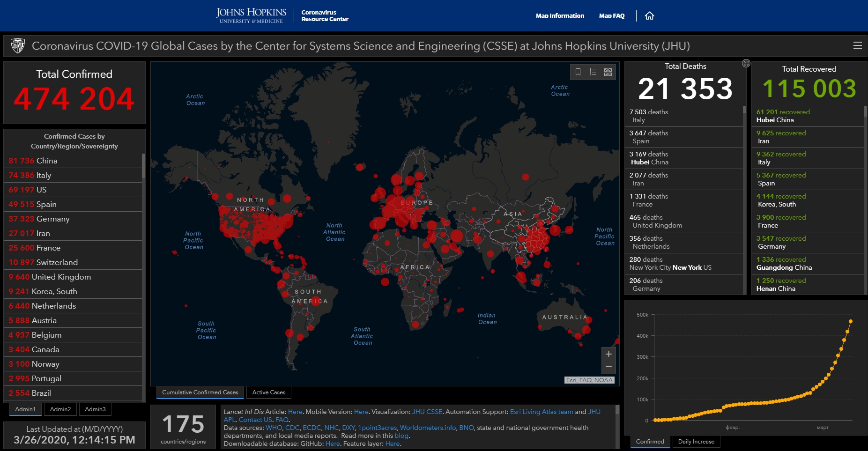
Task: Open the Map FAQ header link
Action: [612, 16]
